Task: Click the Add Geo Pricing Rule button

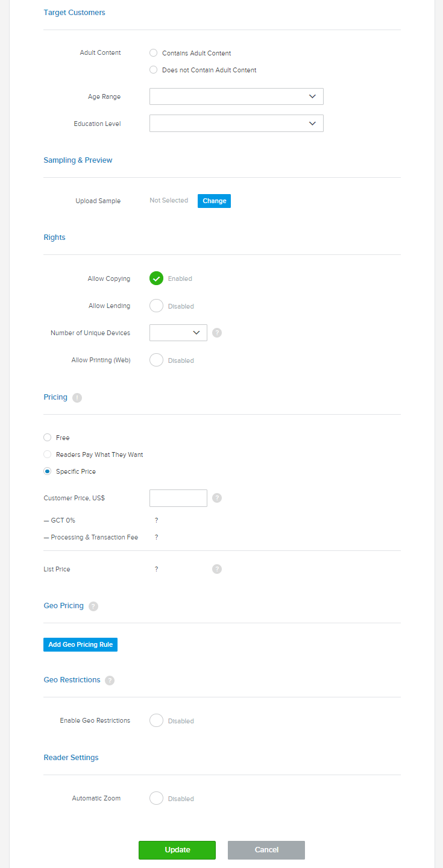Action: coord(81,644)
